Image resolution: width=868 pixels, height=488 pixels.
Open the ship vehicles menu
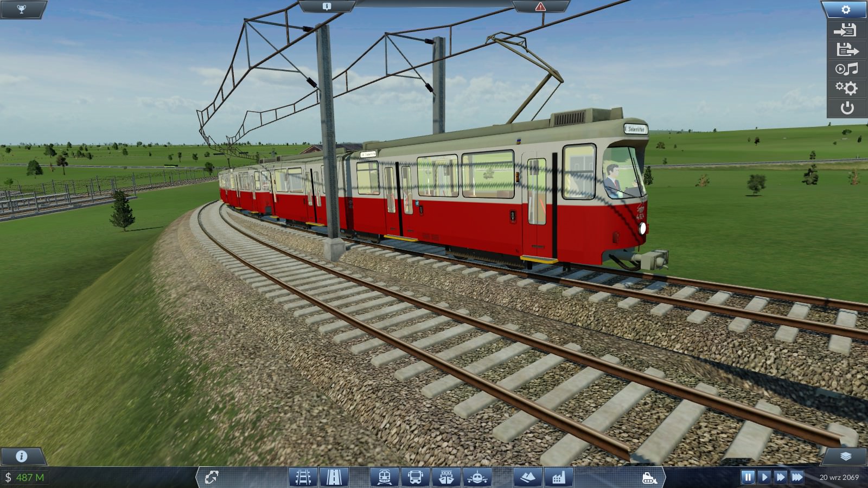(x=446, y=477)
